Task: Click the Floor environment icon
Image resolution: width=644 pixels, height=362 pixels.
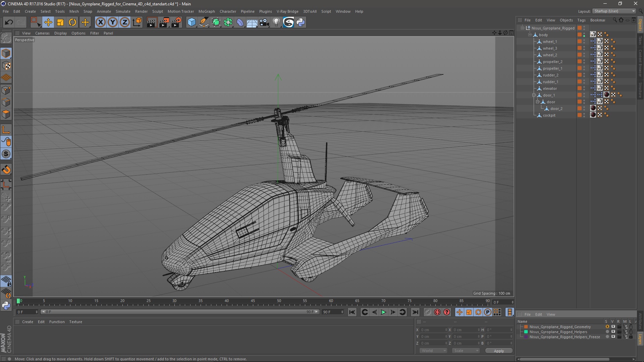Action: coord(252,22)
